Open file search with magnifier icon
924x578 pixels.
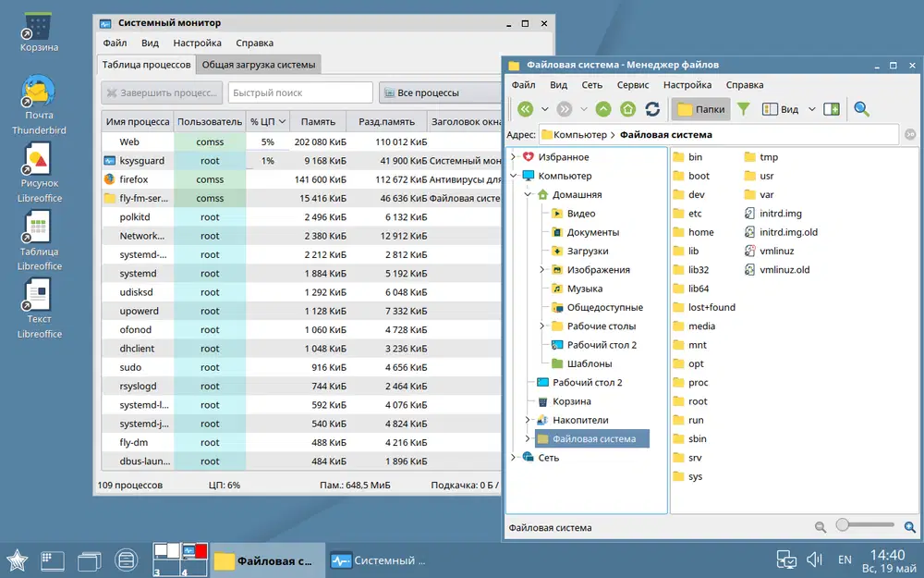(x=861, y=109)
